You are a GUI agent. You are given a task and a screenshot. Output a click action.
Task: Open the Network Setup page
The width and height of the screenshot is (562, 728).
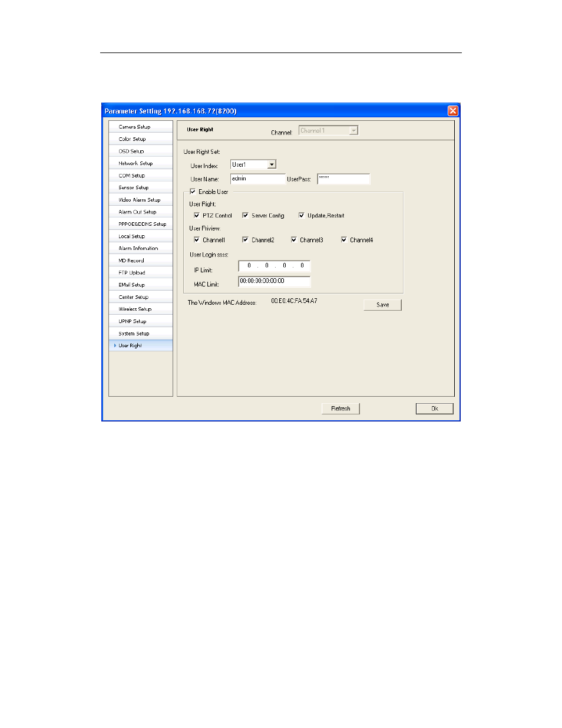click(x=141, y=163)
